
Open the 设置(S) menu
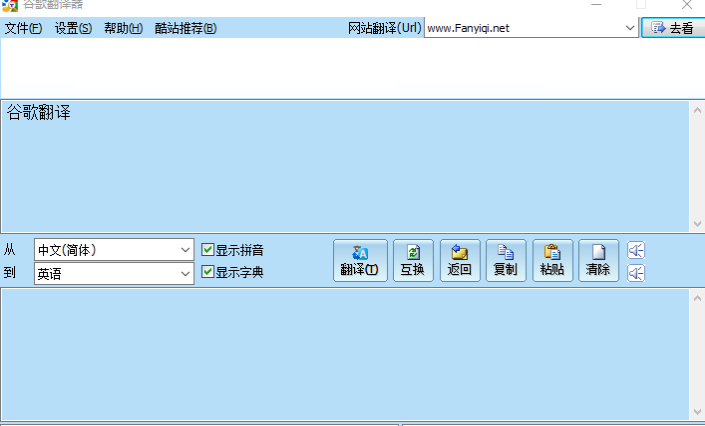[73, 28]
